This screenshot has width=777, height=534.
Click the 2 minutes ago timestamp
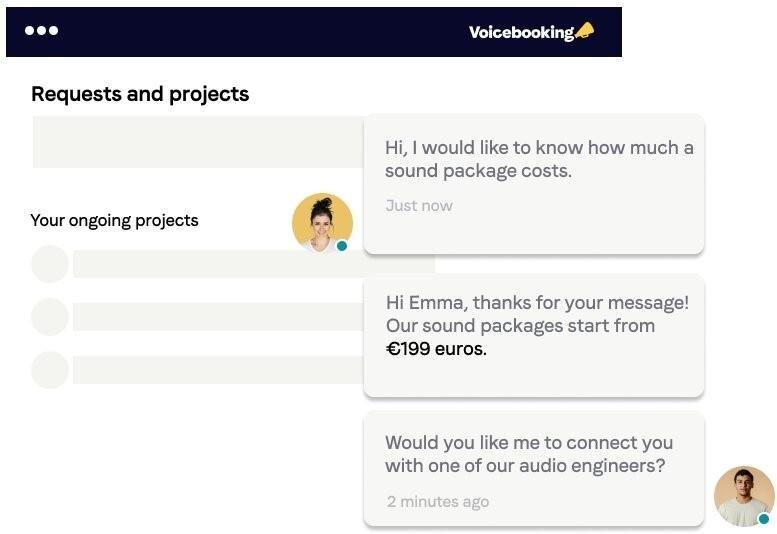point(438,501)
